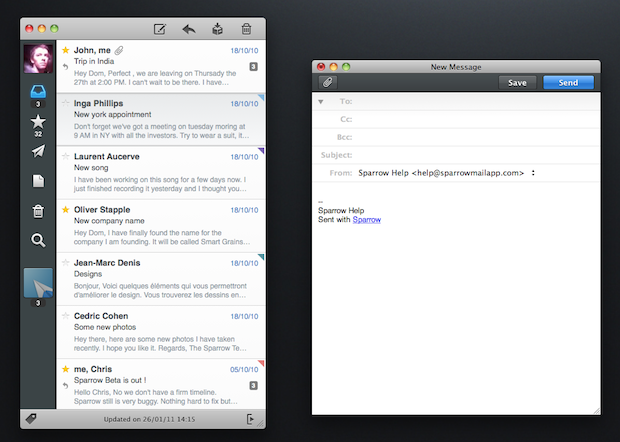Image resolution: width=620 pixels, height=442 pixels.
Task: Click the reply arrow toolbar icon
Action: 188,29
